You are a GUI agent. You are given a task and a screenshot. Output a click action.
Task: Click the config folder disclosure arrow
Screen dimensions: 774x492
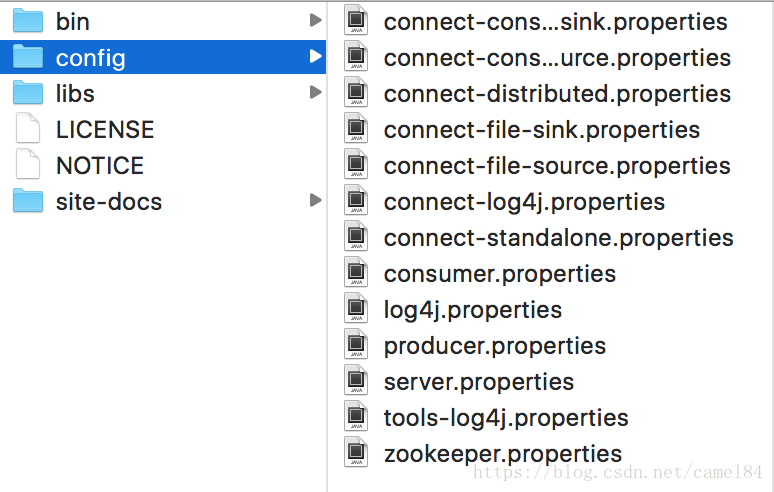click(315, 56)
